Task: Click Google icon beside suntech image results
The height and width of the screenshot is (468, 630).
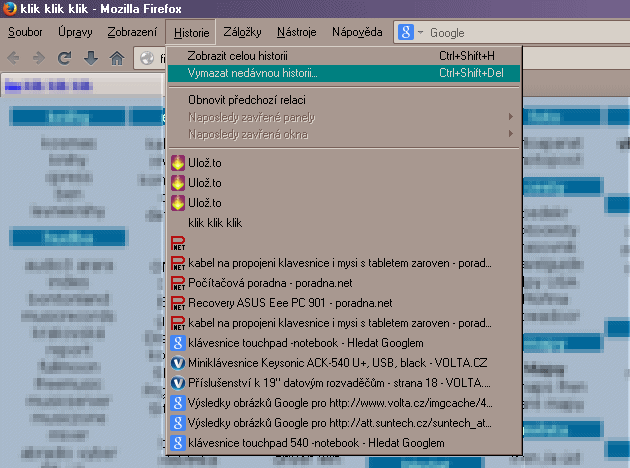Action: tap(178, 423)
